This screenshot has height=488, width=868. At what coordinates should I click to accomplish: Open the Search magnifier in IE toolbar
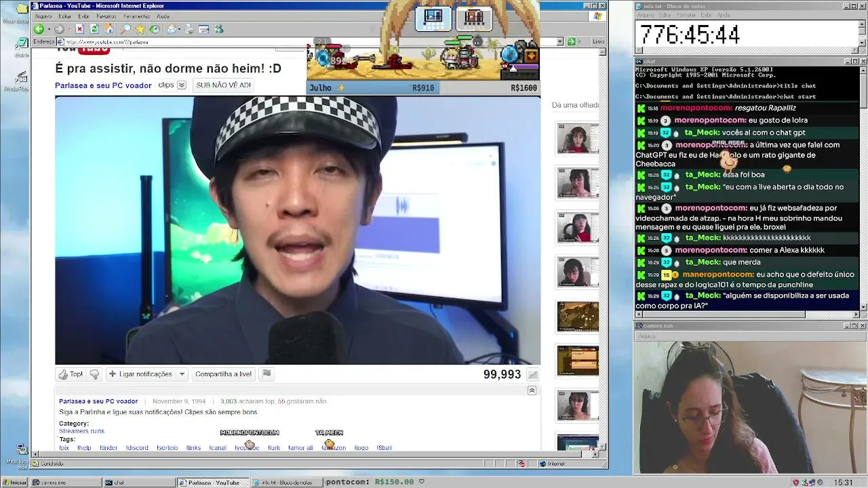click(x=125, y=29)
